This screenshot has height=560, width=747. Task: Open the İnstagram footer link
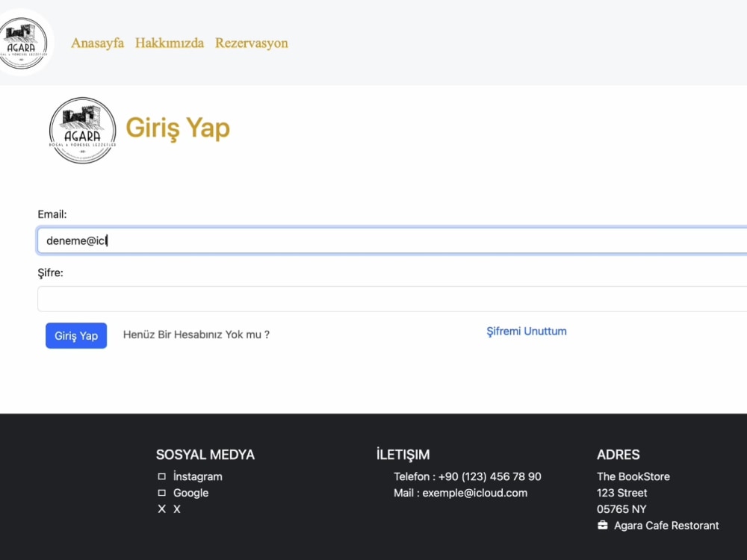click(198, 476)
